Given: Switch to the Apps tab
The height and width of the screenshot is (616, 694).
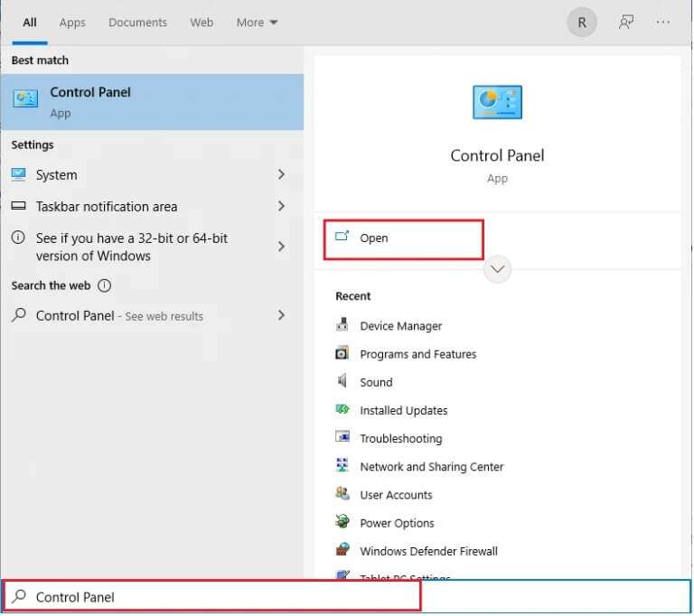Looking at the screenshot, I should pyautogui.click(x=72, y=22).
